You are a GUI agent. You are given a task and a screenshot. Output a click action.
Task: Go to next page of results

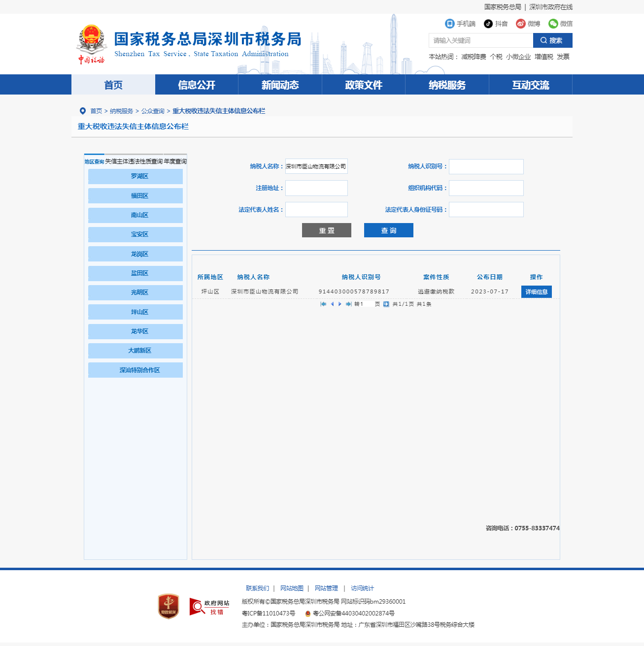point(340,304)
